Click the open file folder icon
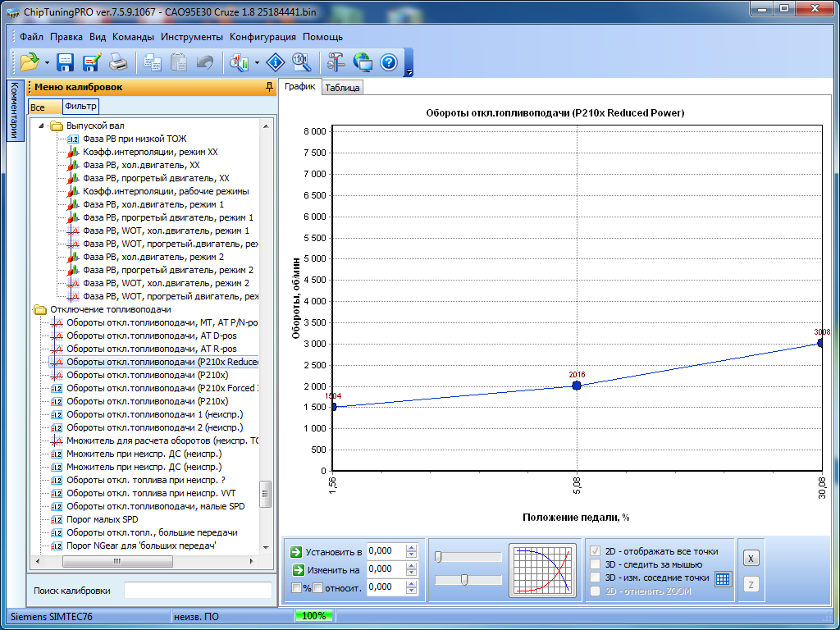 point(30,62)
